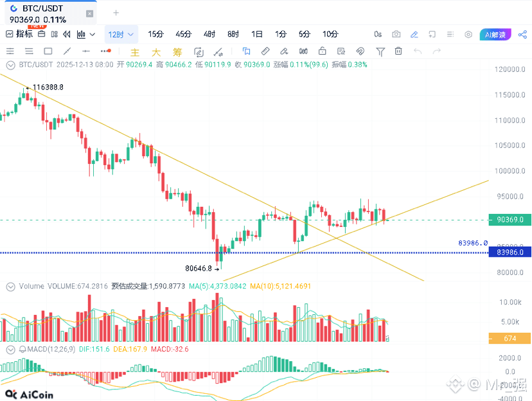Screen dimensions: 532x401
Task: Delete drawings with the trash can icon
Action: tap(398, 51)
